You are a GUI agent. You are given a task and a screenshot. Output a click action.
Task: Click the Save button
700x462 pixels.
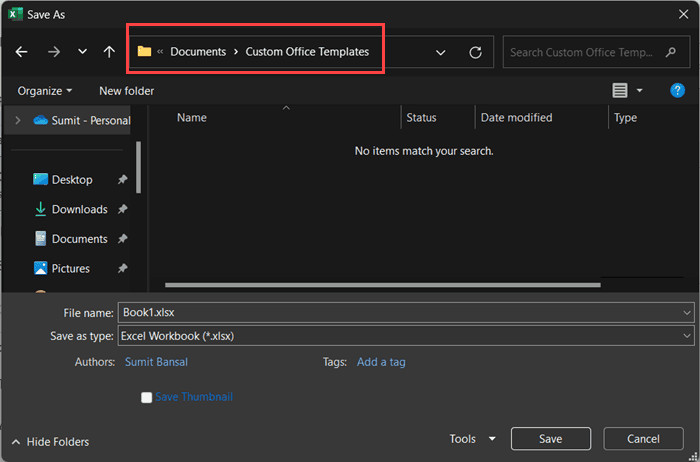pyautogui.click(x=551, y=439)
